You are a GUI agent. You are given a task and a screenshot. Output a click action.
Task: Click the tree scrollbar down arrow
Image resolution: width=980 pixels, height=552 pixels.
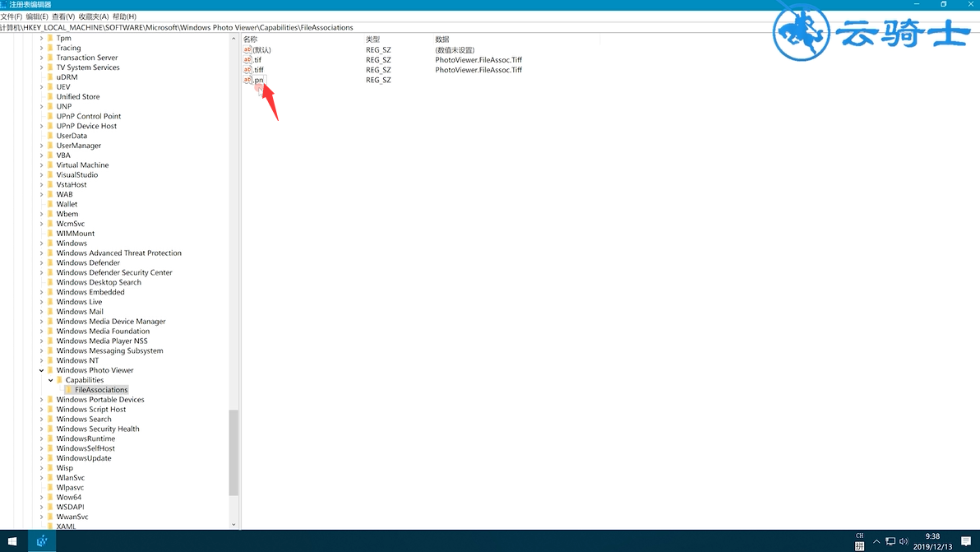(x=233, y=525)
